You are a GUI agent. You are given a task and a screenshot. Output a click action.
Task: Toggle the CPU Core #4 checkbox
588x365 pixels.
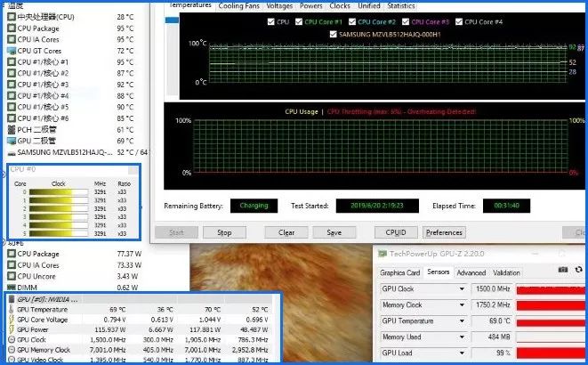(x=459, y=21)
